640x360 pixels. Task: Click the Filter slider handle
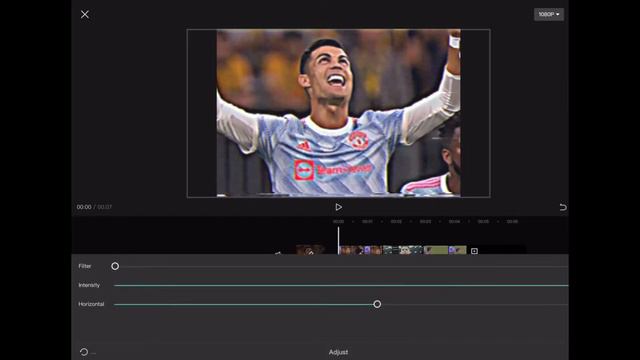pos(115,266)
